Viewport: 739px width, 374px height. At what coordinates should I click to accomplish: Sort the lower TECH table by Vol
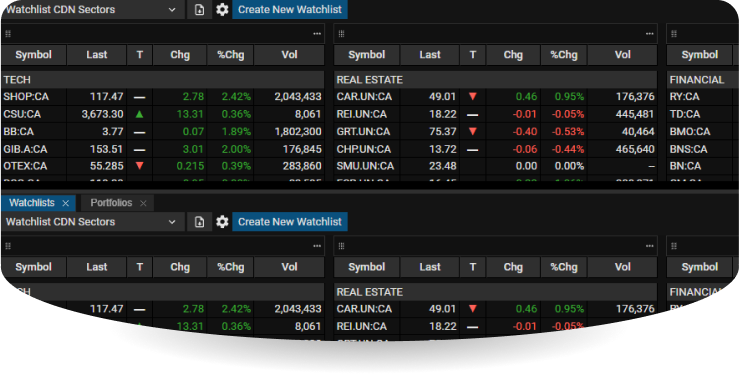(289, 267)
